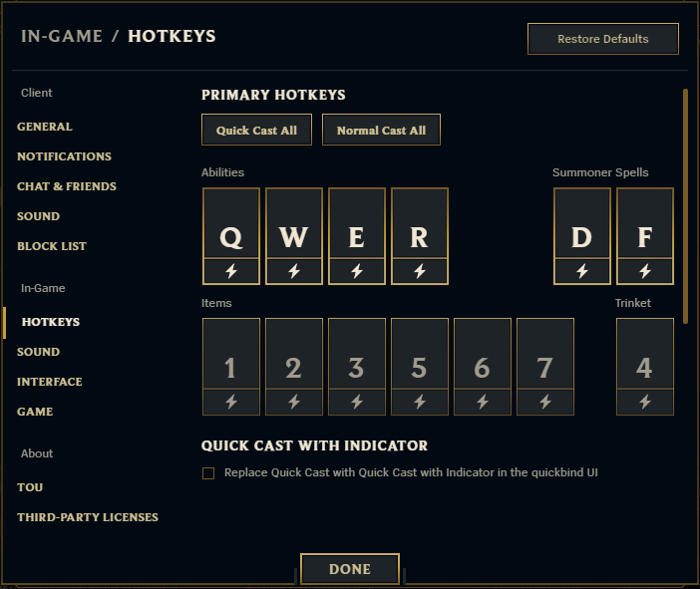Rebind the Q ability hotkey slot
This screenshot has width=700, height=589.
231,224
